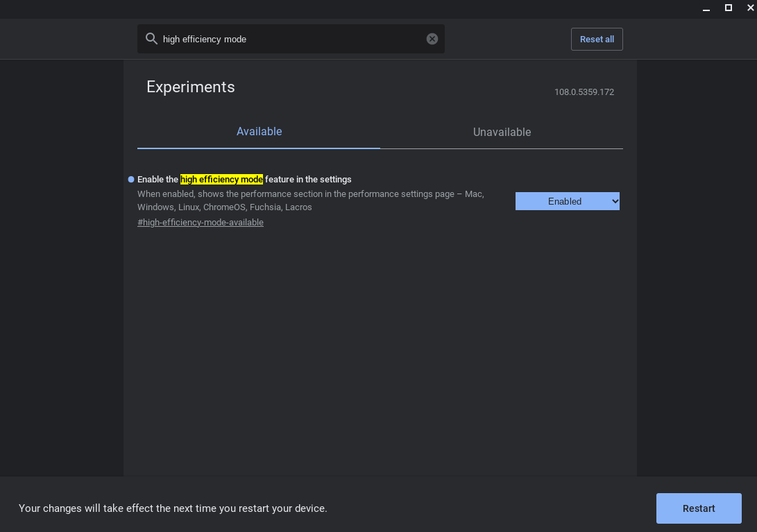The image size is (757, 532).
Task: Click the 'Your changes will take effect' message
Action: (173, 508)
